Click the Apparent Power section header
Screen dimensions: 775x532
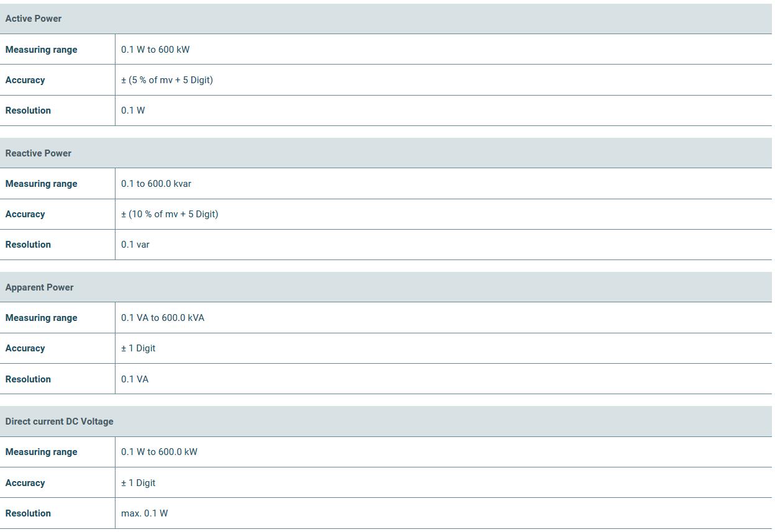[x=39, y=287]
